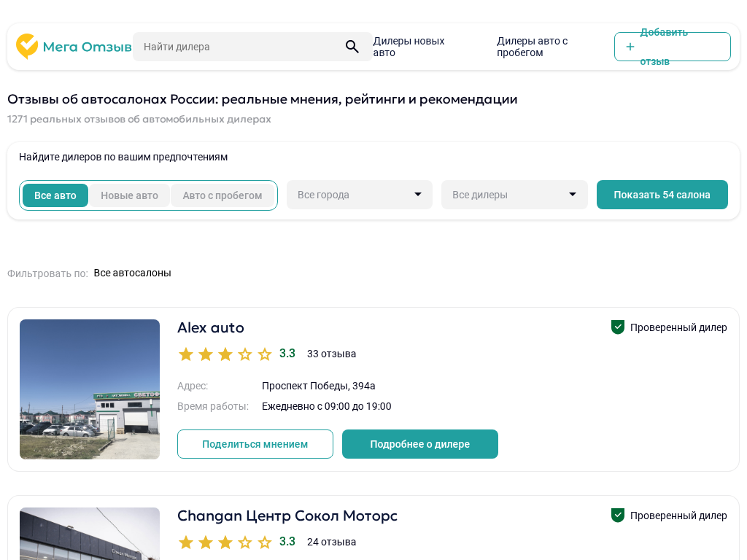The image size is (747, 560).
Task: Click the Добавить отзыв button
Action: pos(672,47)
